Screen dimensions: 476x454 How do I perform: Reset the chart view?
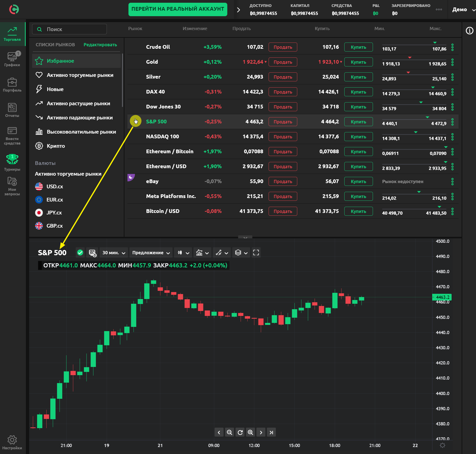pyautogui.click(x=240, y=432)
